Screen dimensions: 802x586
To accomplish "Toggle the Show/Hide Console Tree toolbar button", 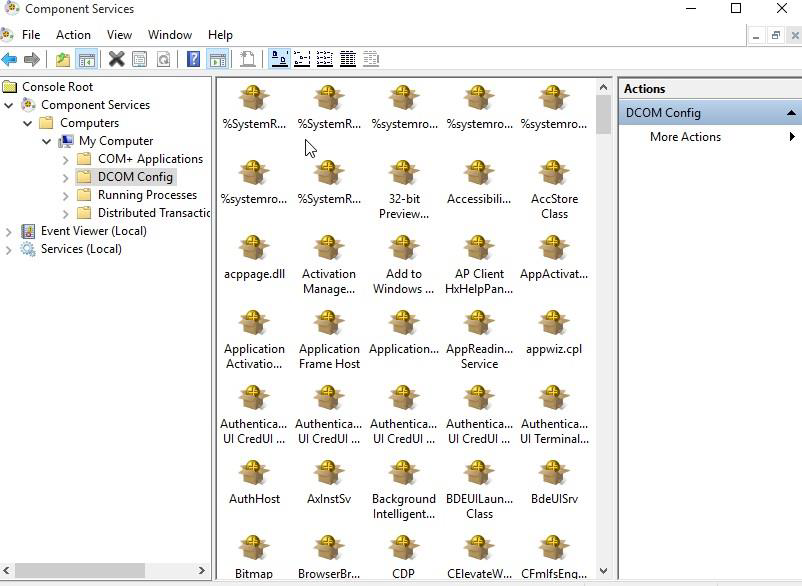I will pyautogui.click(x=86, y=59).
